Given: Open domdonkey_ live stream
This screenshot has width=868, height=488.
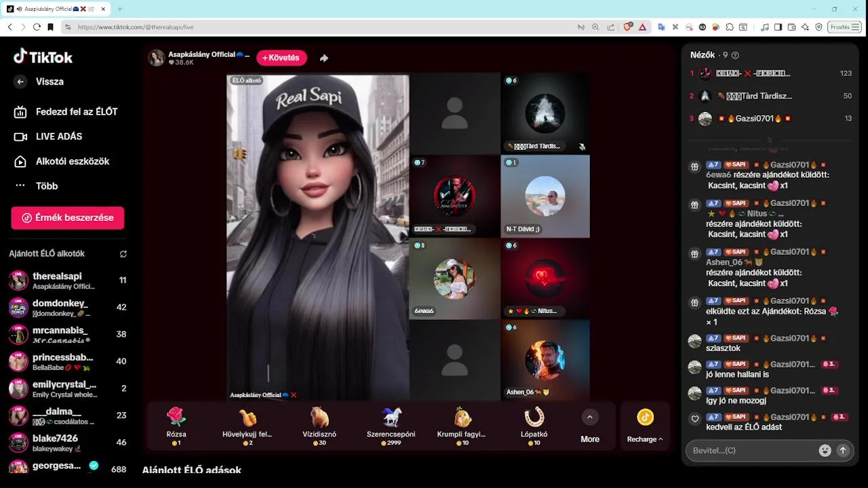Looking at the screenshot, I should click(x=68, y=308).
